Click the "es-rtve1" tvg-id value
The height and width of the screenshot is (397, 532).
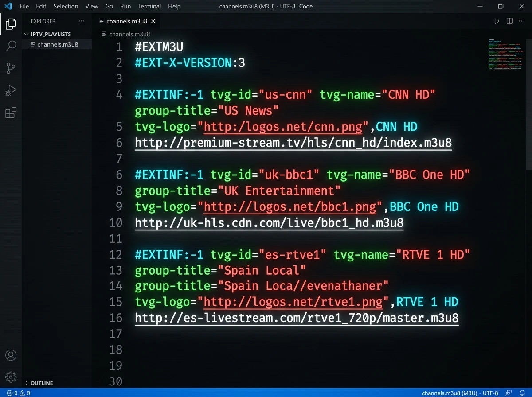[x=293, y=255]
